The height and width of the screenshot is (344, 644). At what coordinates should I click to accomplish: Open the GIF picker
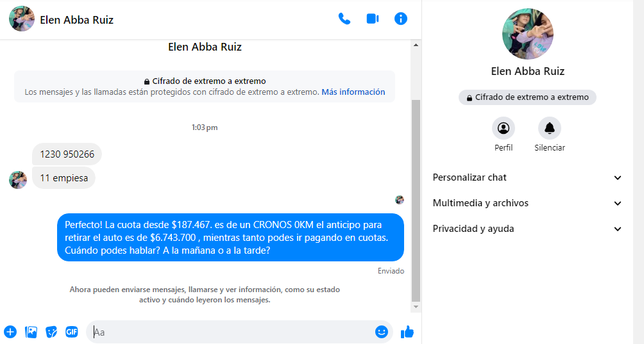[71, 332]
